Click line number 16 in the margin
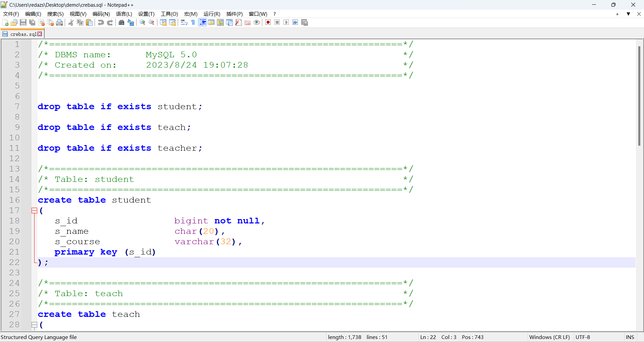The height and width of the screenshot is (342, 644). click(14, 200)
